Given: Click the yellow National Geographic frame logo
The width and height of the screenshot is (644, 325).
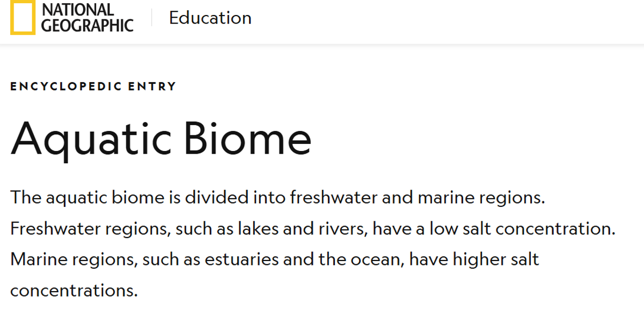Looking at the screenshot, I should (x=23, y=17).
